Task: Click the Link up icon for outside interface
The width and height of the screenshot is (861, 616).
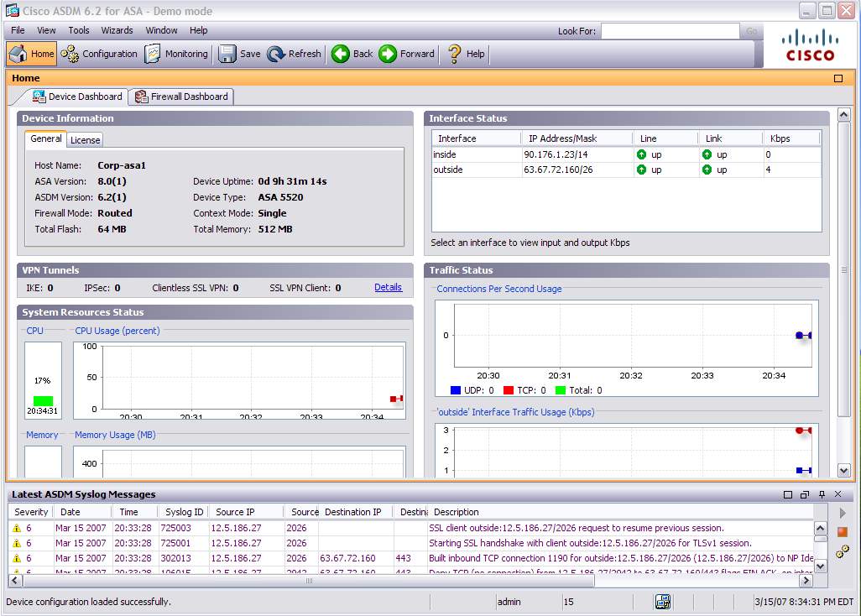Action: (707, 170)
